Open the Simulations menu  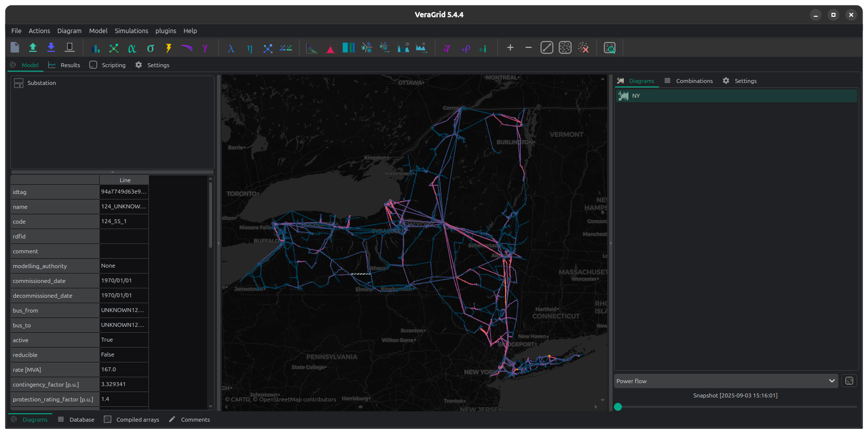[131, 31]
